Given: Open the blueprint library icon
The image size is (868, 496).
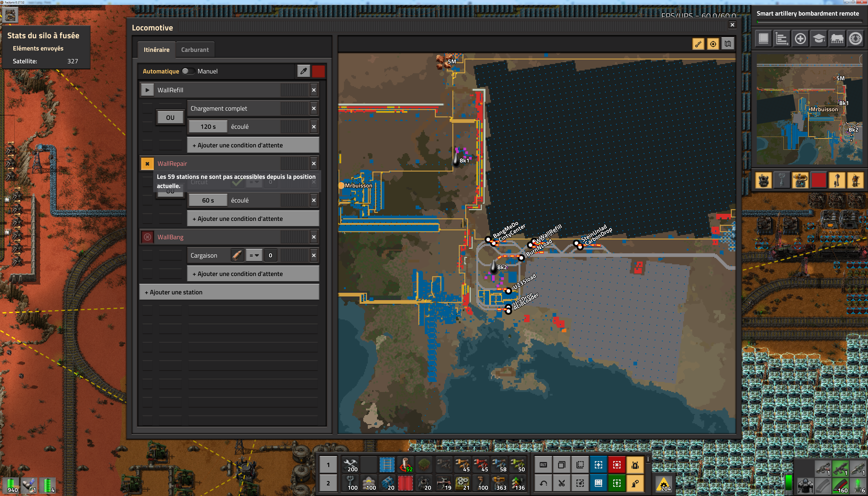Looking at the screenshot, I should coord(763,39).
